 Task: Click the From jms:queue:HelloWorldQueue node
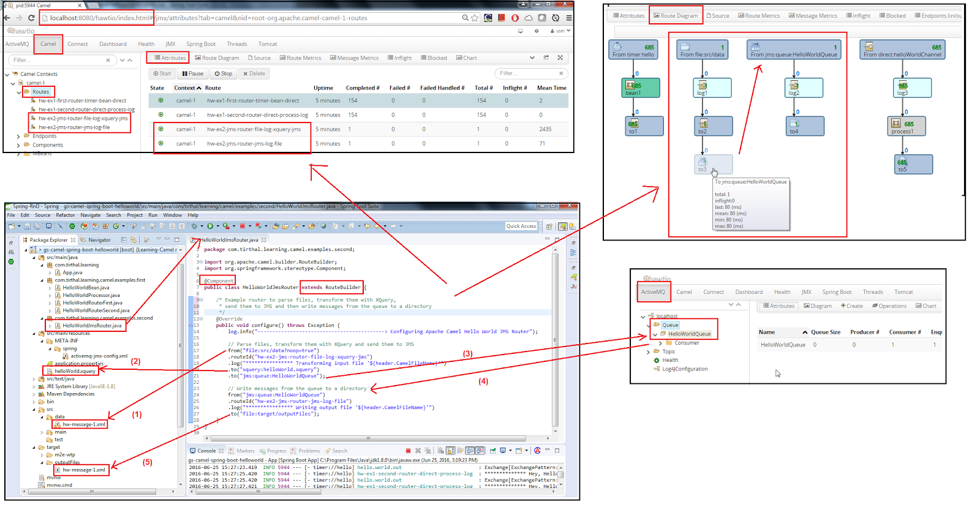pos(794,50)
